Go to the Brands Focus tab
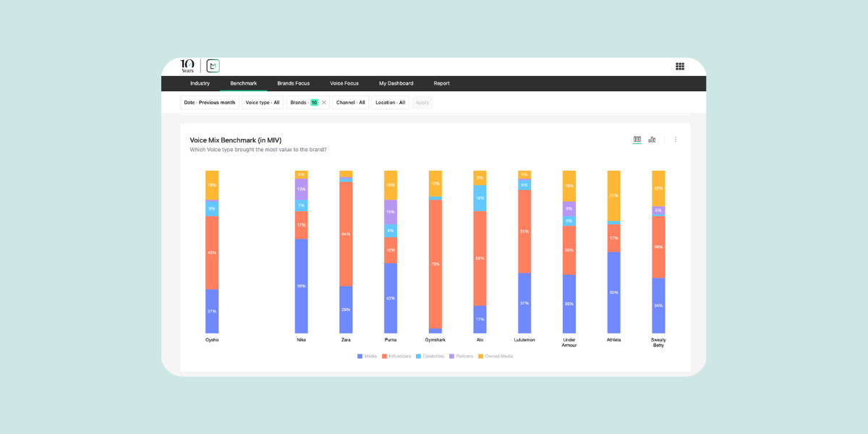 [294, 83]
